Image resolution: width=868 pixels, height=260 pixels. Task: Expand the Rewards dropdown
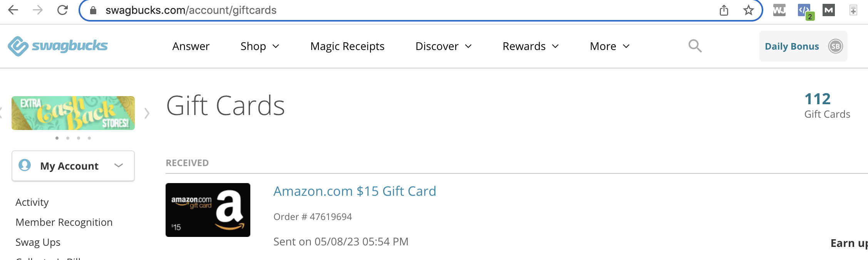point(531,46)
